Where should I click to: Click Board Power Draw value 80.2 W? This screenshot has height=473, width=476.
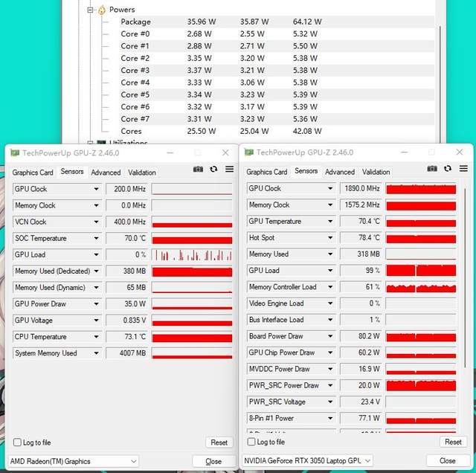[x=360, y=336]
